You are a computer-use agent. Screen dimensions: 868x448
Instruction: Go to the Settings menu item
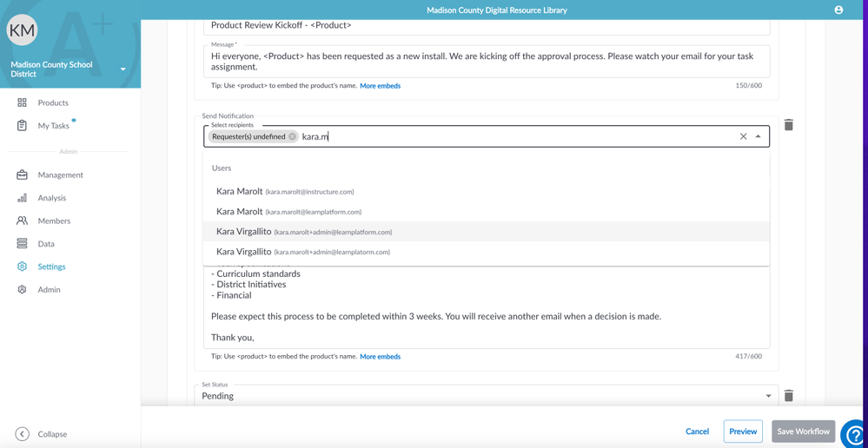51,267
